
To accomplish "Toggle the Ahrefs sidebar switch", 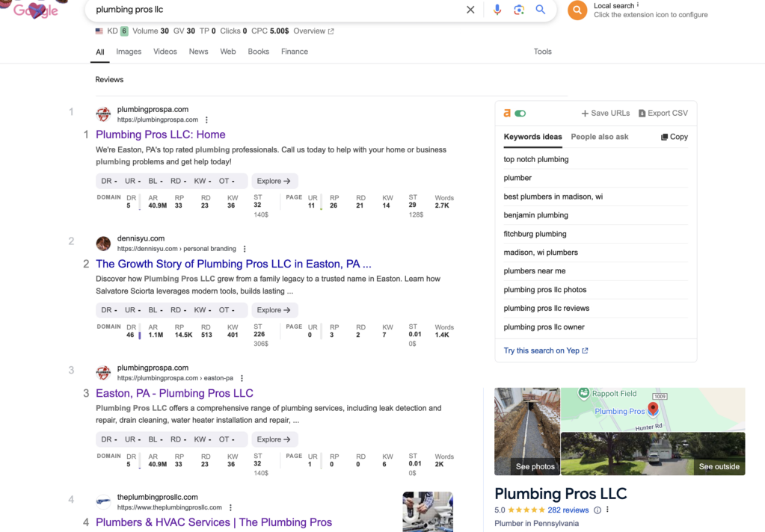I will point(520,114).
